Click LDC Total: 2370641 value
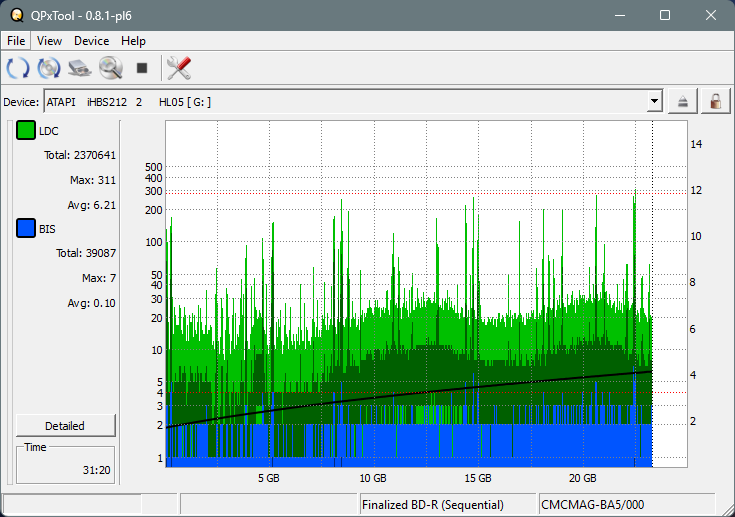Screen dimensions: 735x517 pyautogui.click(x=80, y=155)
